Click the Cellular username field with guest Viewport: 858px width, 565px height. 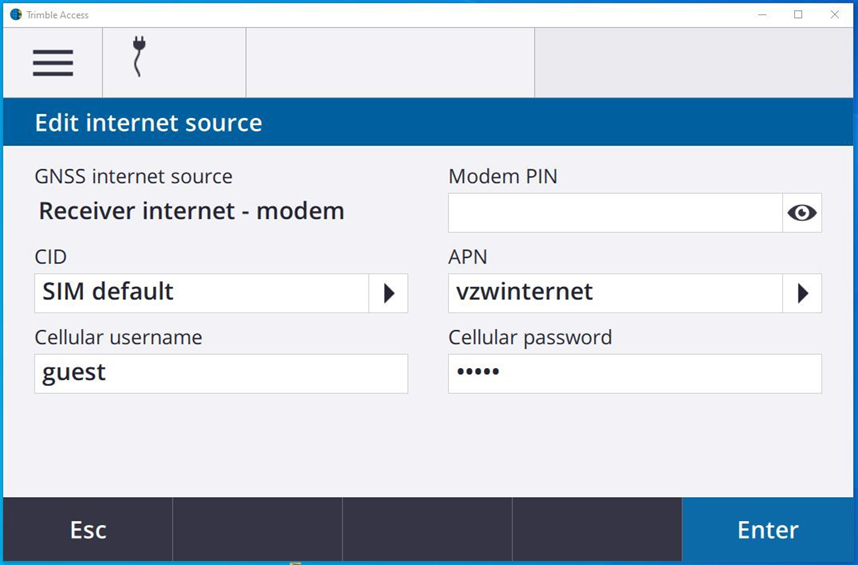tap(220, 373)
